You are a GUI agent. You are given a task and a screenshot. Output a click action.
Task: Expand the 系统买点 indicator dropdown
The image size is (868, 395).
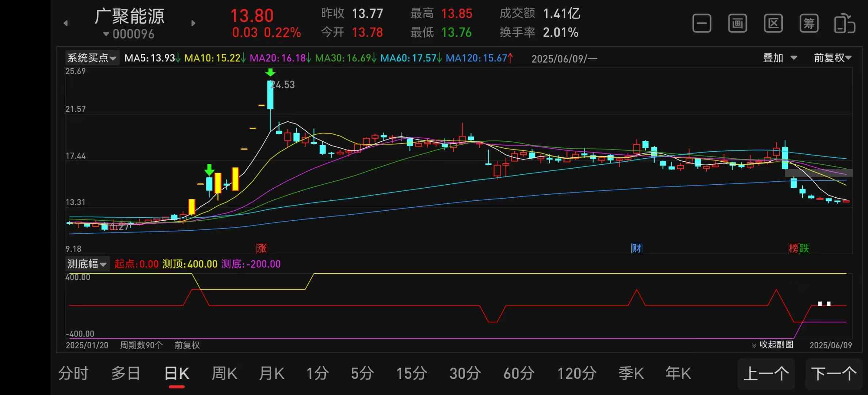click(x=92, y=58)
